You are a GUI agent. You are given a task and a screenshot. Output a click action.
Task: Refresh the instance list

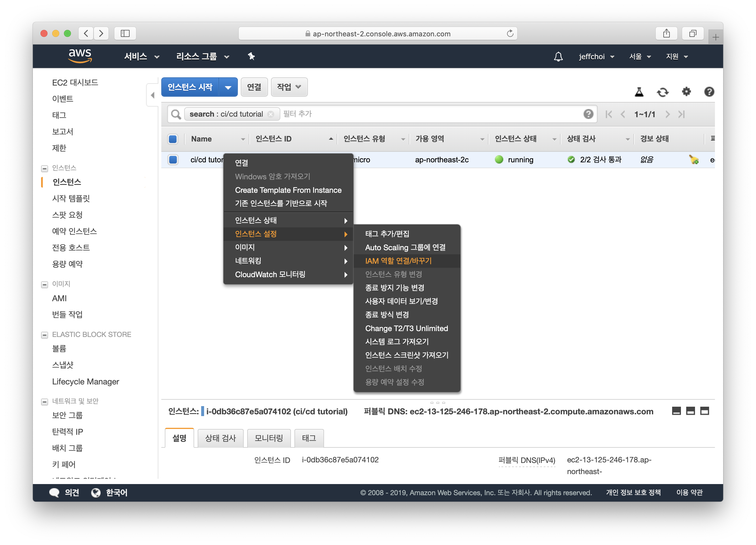tap(663, 92)
